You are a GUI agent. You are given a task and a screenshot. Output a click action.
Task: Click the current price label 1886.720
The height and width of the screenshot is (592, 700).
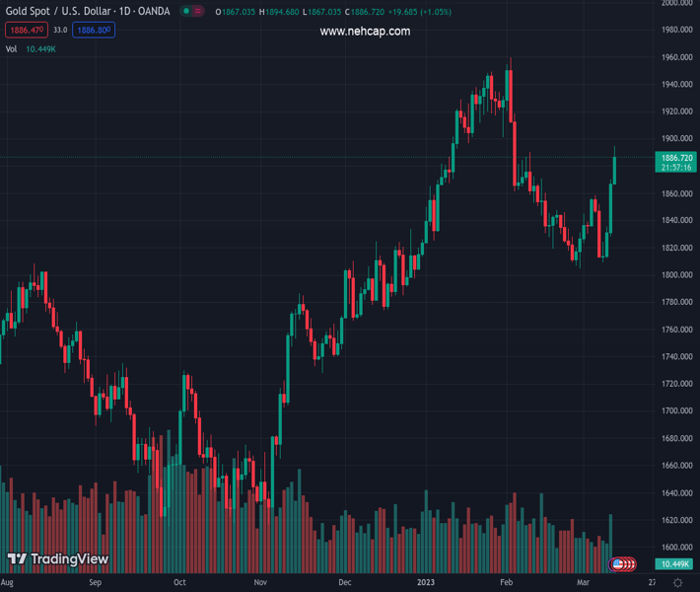[676, 158]
